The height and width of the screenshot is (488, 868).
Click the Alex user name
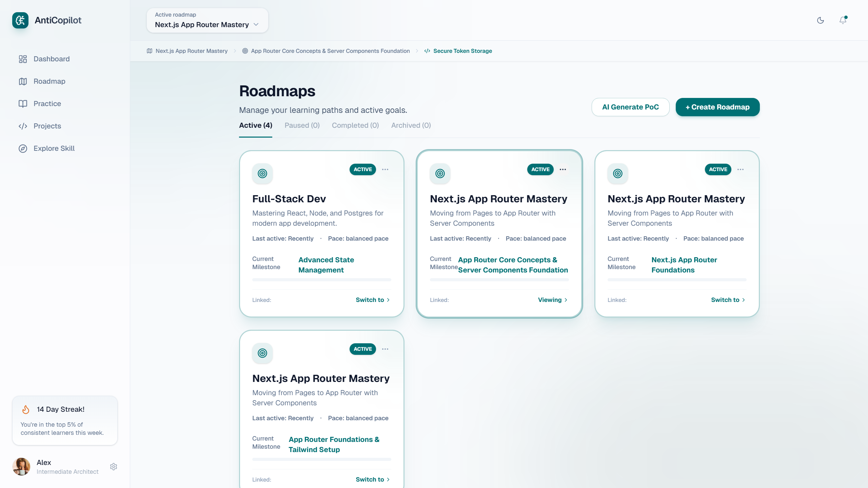44,463
